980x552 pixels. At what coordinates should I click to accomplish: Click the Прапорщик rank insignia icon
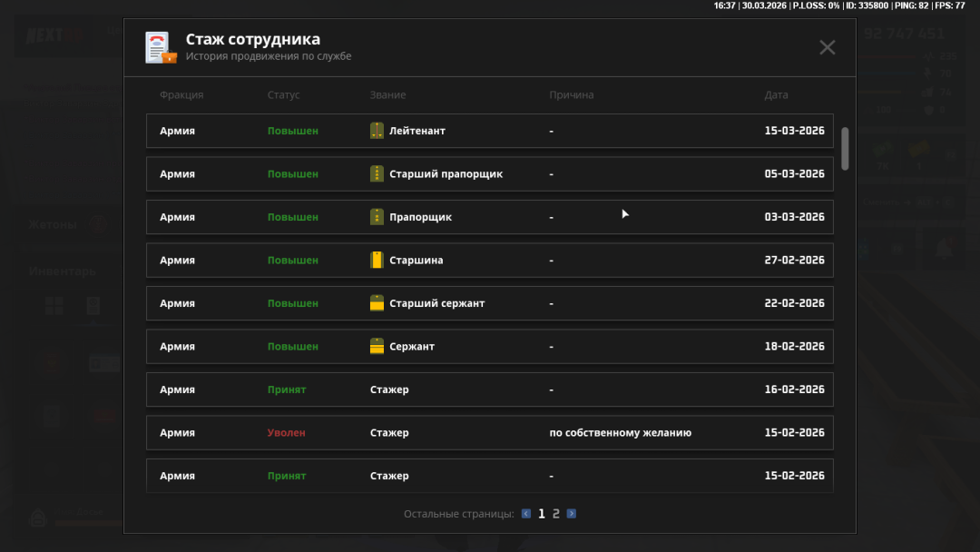[377, 217]
